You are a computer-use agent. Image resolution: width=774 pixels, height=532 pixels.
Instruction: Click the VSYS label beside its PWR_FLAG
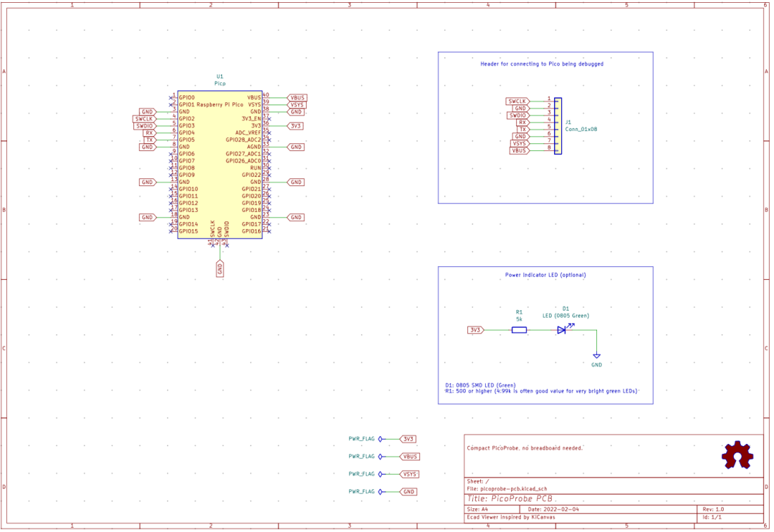(x=409, y=474)
